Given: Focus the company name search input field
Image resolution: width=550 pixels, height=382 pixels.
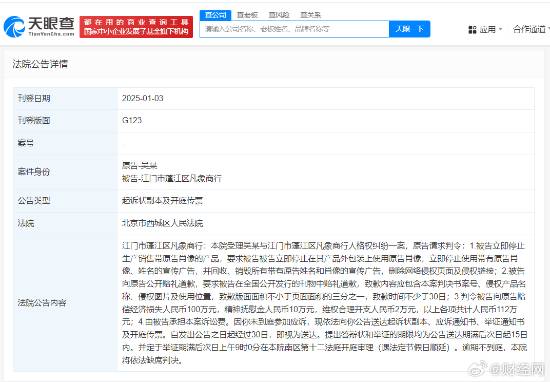Looking at the screenshot, I should [x=294, y=29].
